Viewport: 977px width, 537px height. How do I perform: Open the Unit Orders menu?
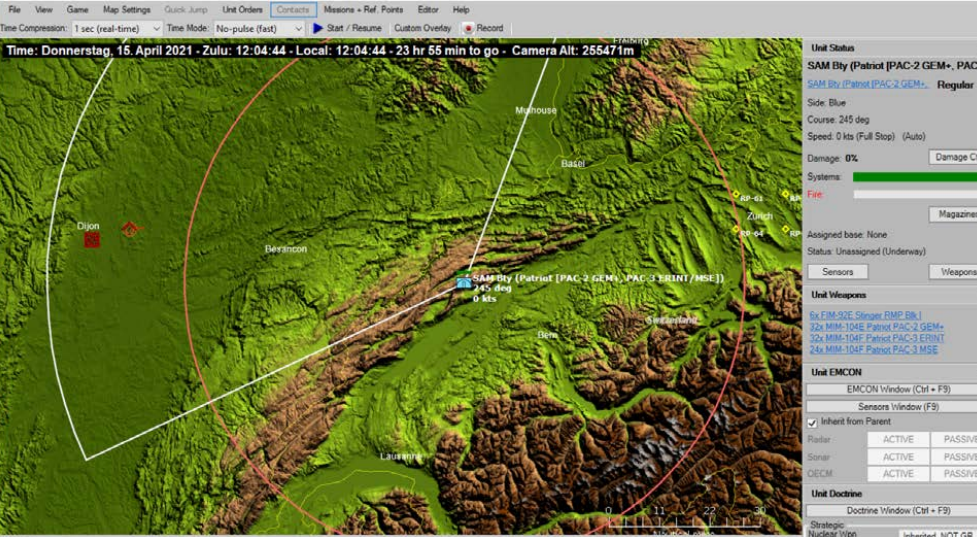point(242,9)
